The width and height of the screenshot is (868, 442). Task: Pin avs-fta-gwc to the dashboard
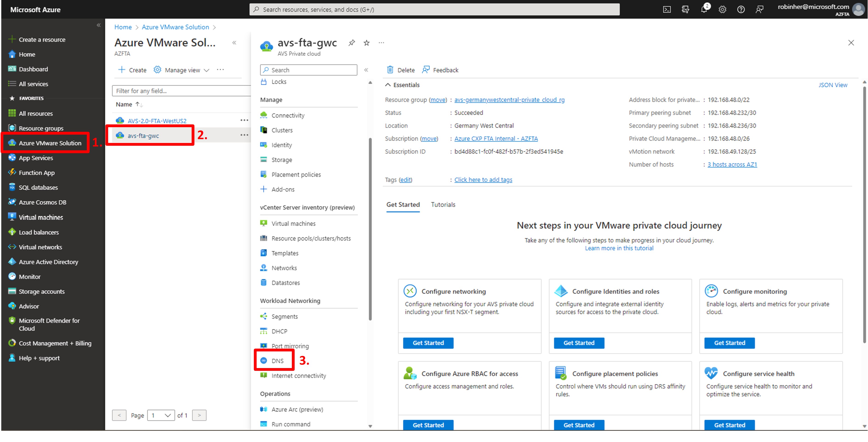(x=351, y=43)
